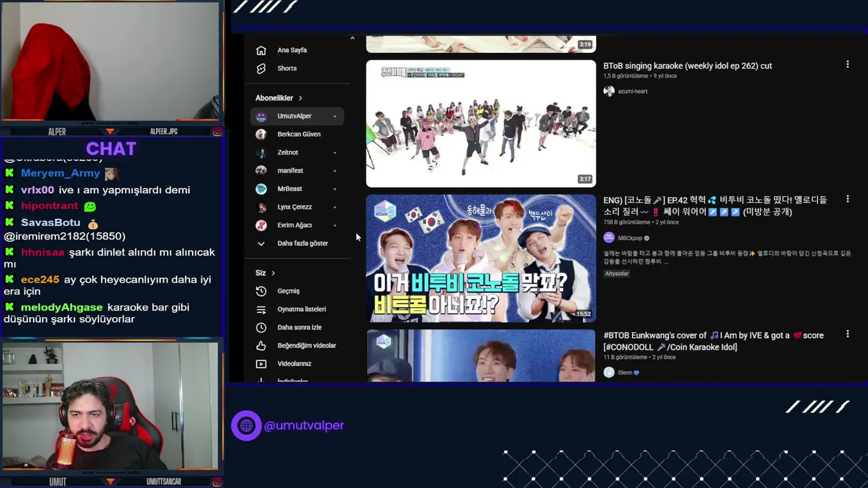Open the Shorts icon in sidebar
Screen dimensions: 868x488
pos(261,68)
